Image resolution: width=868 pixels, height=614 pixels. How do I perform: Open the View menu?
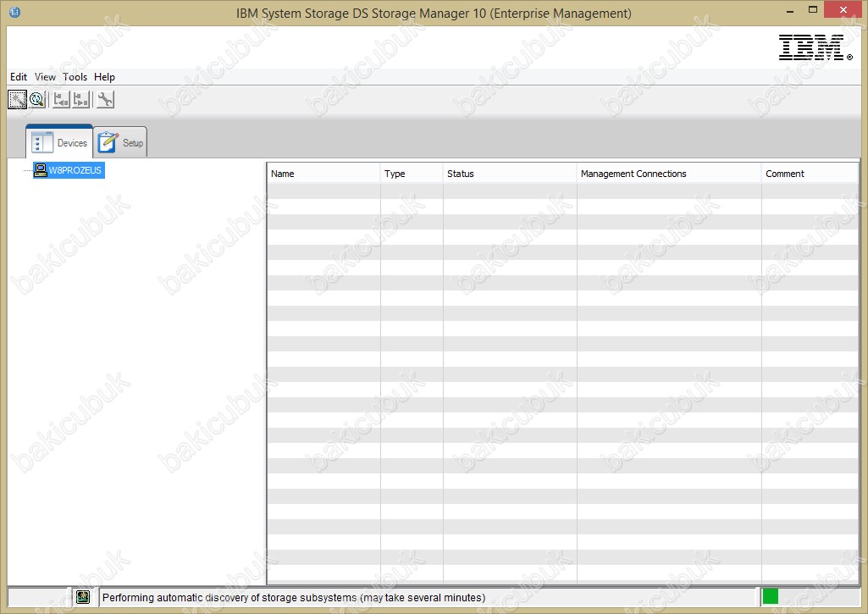[x=45, y=77]
